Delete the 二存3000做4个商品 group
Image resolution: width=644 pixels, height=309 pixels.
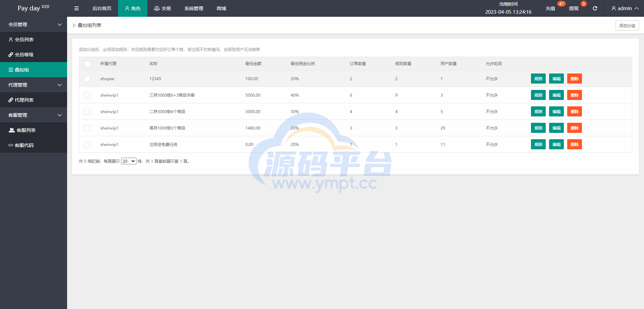pyautogui.click(x=575, y=112)
